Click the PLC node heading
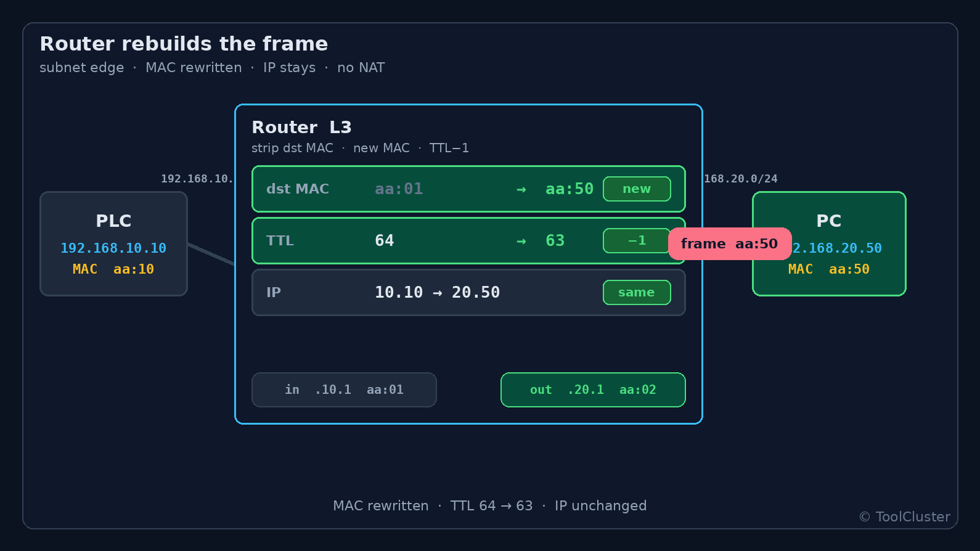This screenshot has width=980, height=551. coord(113,221)
